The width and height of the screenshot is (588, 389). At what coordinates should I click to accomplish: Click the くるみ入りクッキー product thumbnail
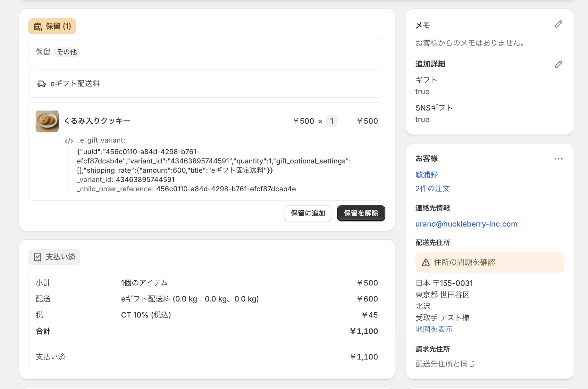[47, 121]
